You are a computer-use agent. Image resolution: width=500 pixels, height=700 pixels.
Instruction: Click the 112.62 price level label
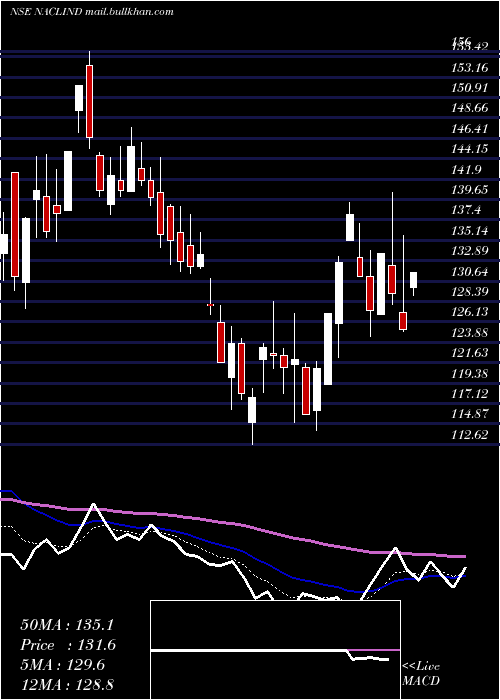coord(469,434)
